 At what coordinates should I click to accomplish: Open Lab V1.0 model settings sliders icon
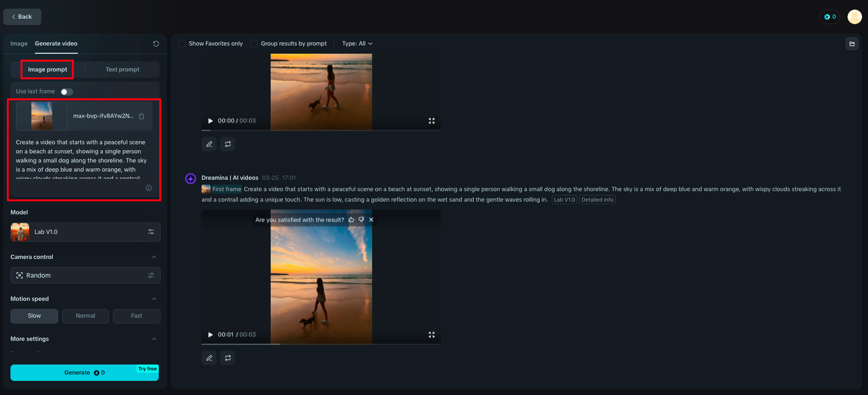point(151,232)
